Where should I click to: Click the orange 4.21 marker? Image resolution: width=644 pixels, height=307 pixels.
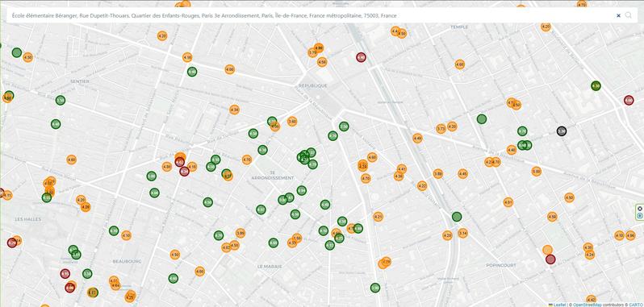point(378,217)
